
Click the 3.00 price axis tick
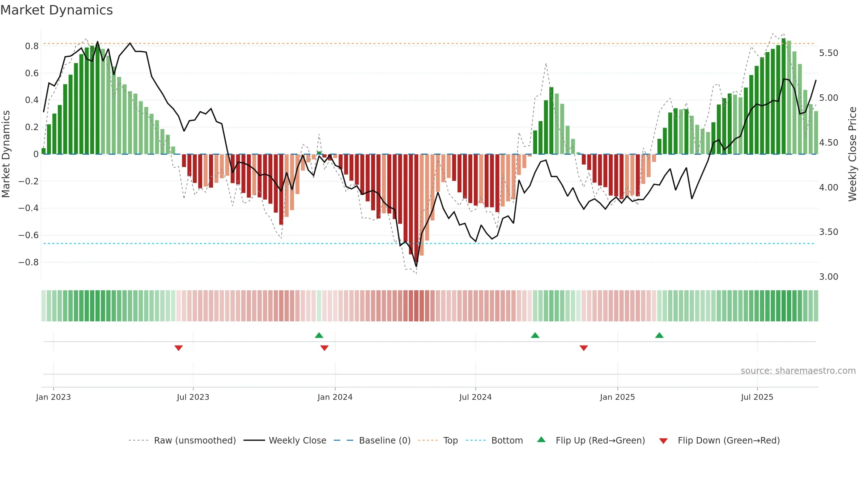(829, 277)
